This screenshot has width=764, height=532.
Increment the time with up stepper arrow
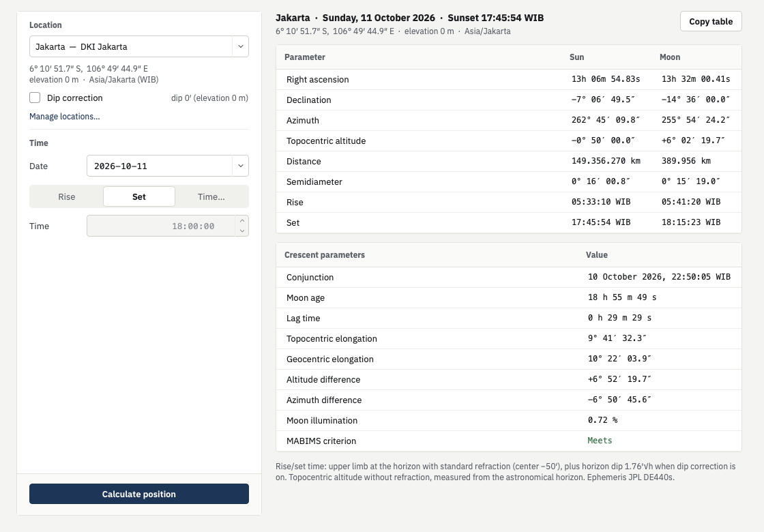[242, 221]
